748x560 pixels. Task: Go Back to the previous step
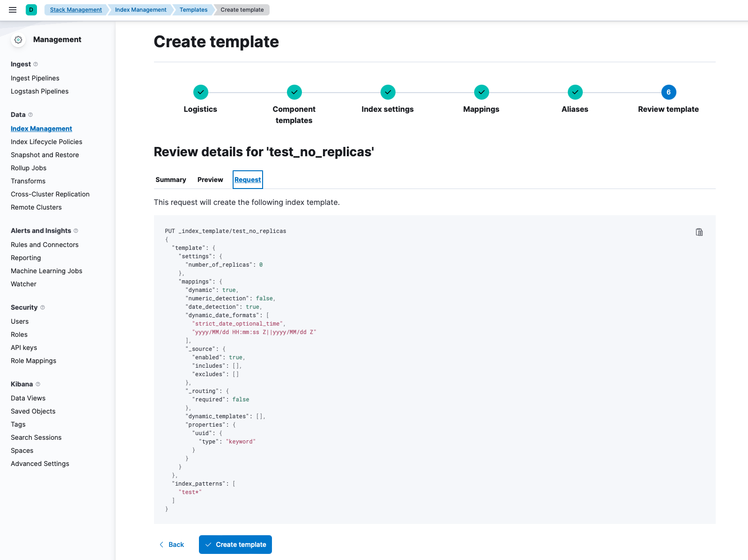(x=172, y=545)
